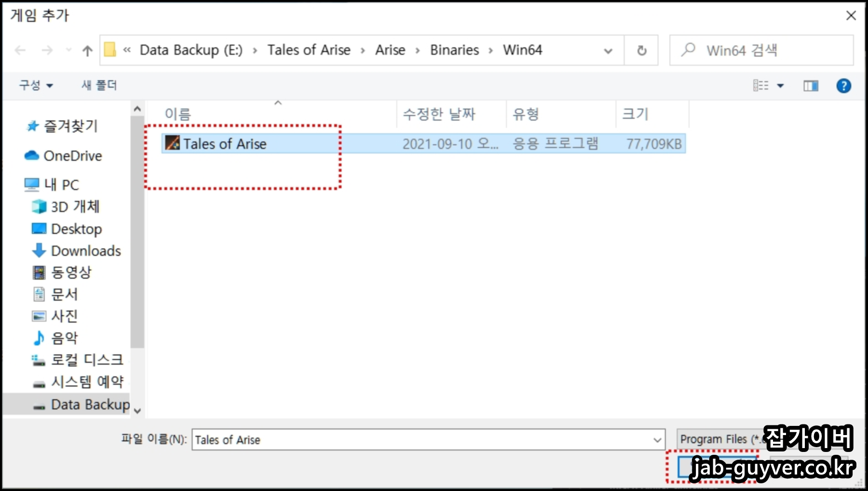Click the Win64 검색 search field
Image resolution: width=868 pixels, height=491 pixels.
click(x=761, y=50)
